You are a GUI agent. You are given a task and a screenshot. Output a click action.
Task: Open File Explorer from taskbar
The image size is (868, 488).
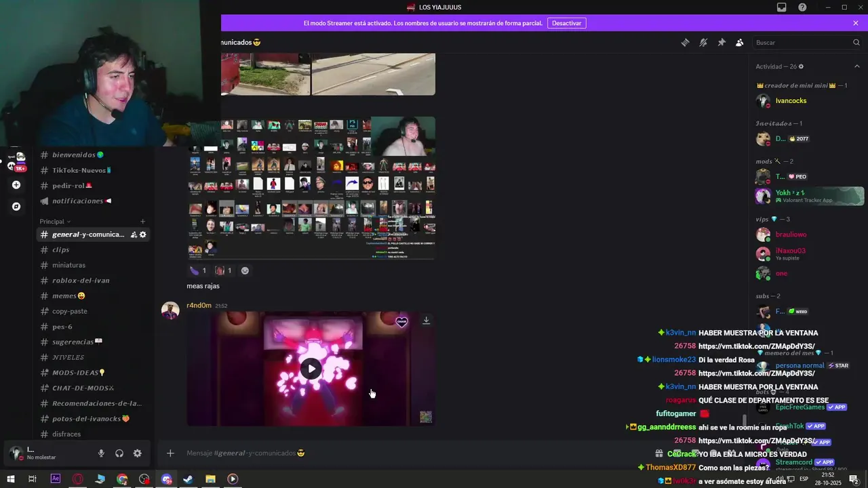tap(210, 479)
